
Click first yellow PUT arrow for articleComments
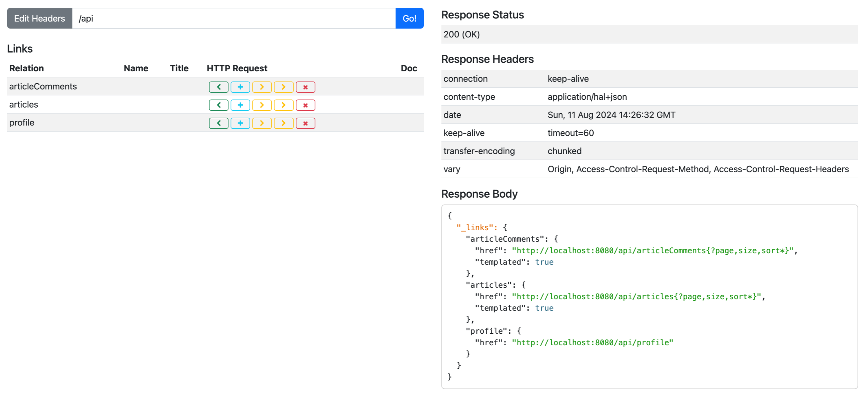(x=262, y=87)
